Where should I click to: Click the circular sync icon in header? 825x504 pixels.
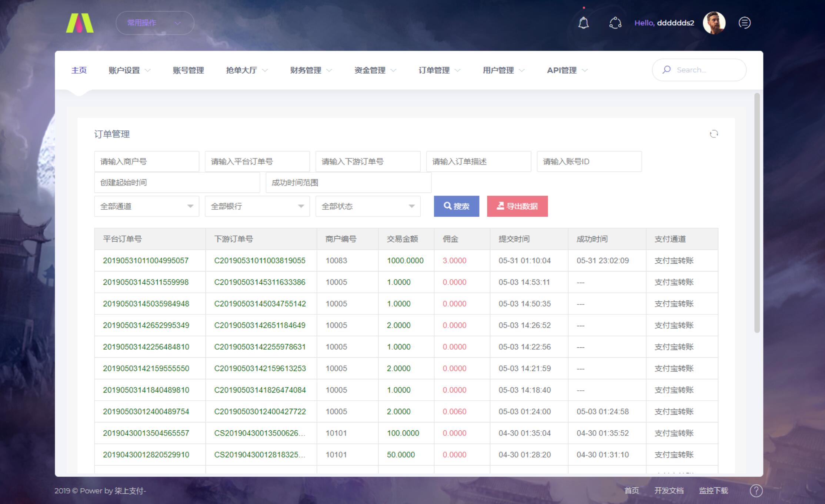615,23
